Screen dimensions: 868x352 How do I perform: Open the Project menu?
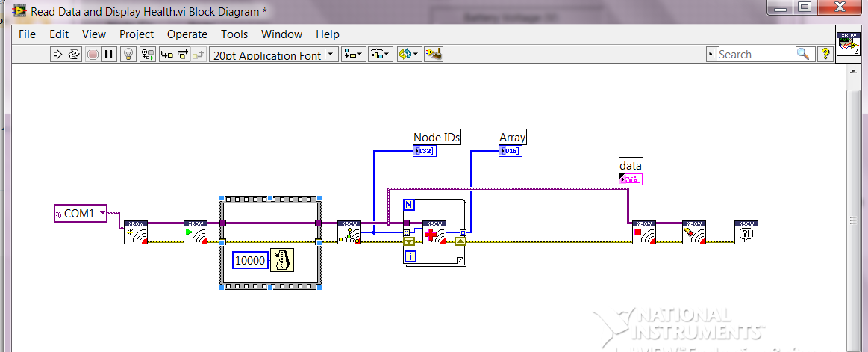(x=137, y=34)
